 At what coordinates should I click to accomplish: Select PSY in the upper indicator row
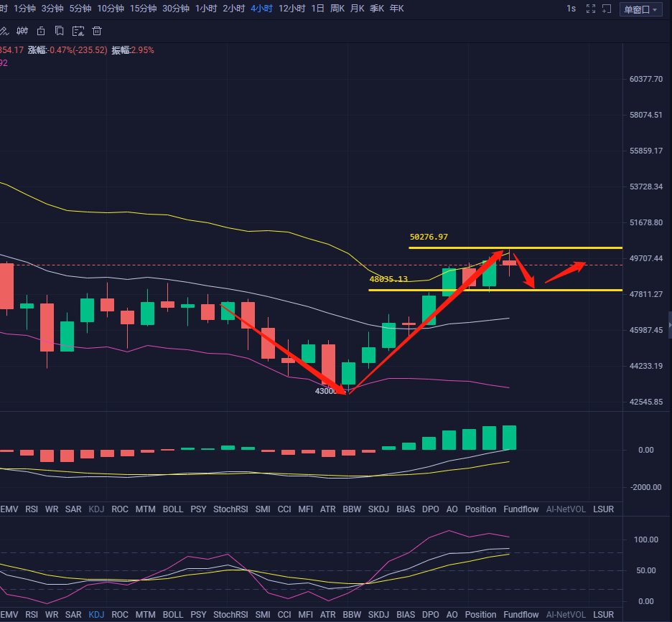tap(198, 509)
